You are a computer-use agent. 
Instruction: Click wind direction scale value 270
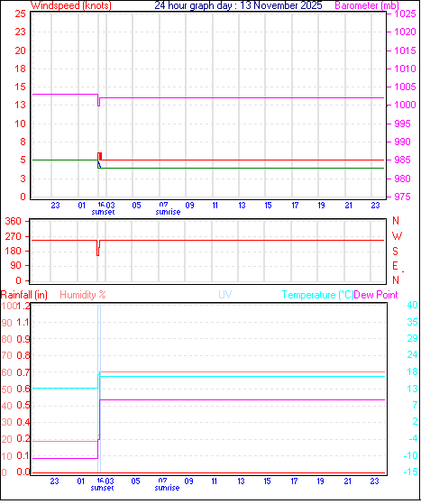(x=14, y=236)
